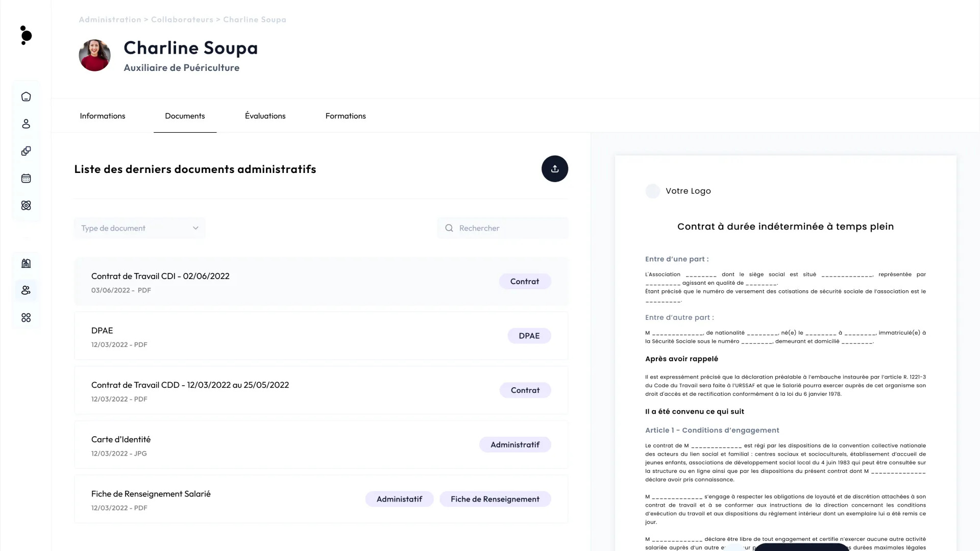Go to the Formations tab
This screenshot has height=551, width=980.
pyautogui.click(x=346, y=116)
